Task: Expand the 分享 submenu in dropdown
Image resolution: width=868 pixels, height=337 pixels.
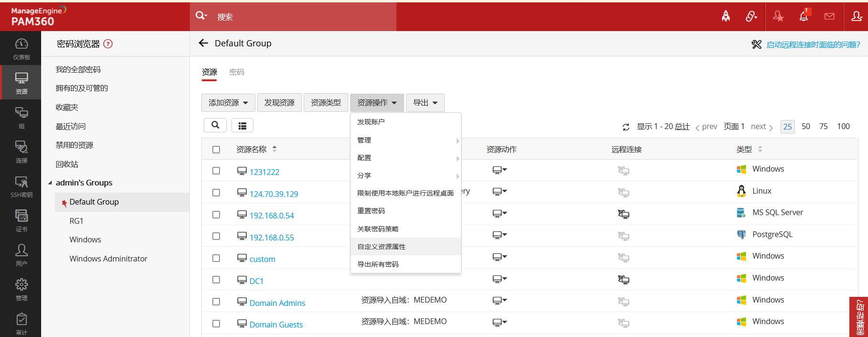Action: 406,175
